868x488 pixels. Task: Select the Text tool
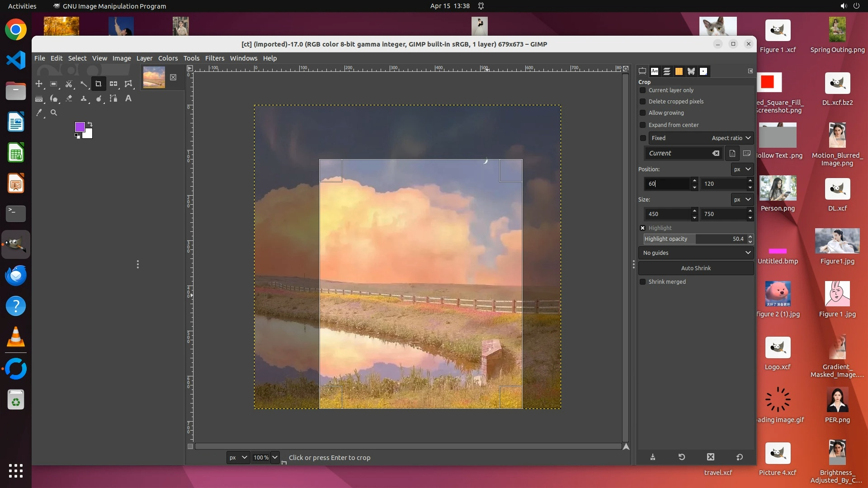[128, 99]
